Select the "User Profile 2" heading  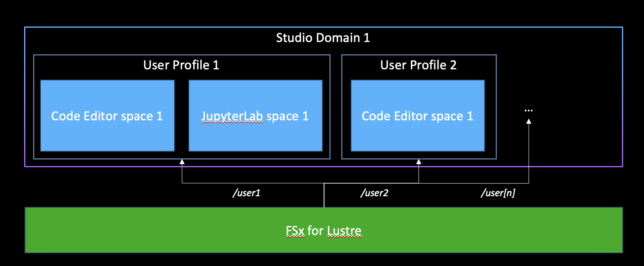[418, 65]
